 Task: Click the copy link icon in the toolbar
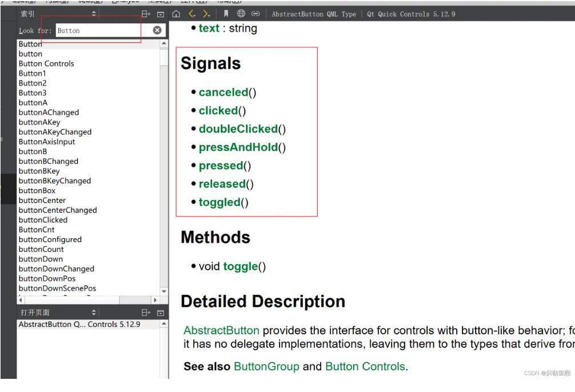[257, 13]
